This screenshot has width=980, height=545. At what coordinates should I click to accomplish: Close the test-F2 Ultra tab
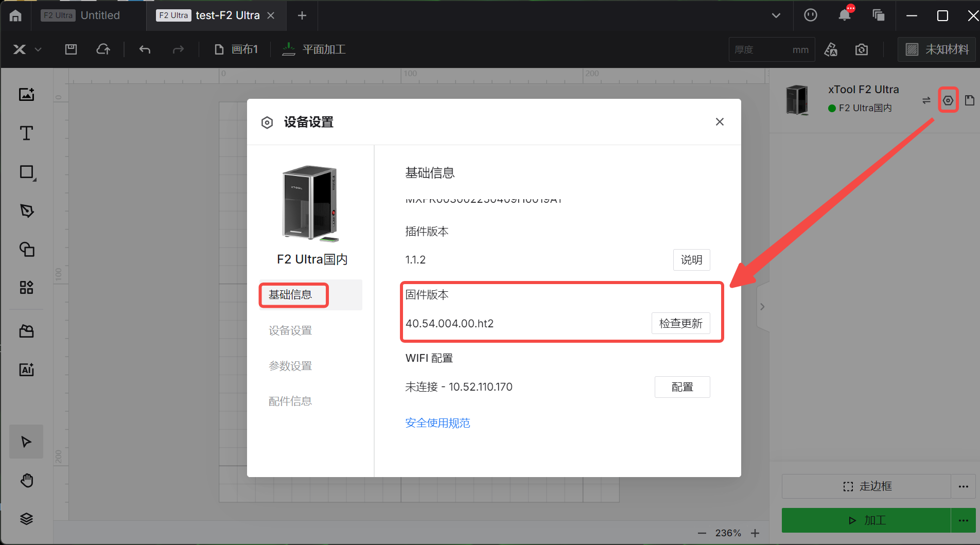coord(271,15)
